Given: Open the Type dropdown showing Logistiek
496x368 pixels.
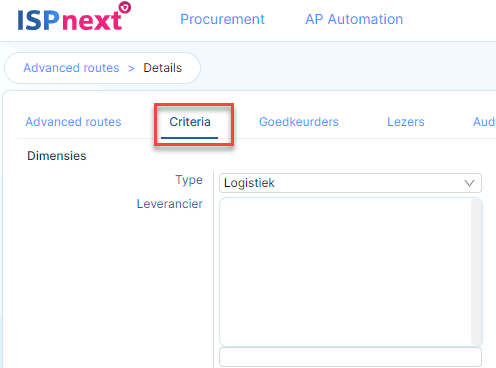Looking at the screenshot, I should [350, 183].
